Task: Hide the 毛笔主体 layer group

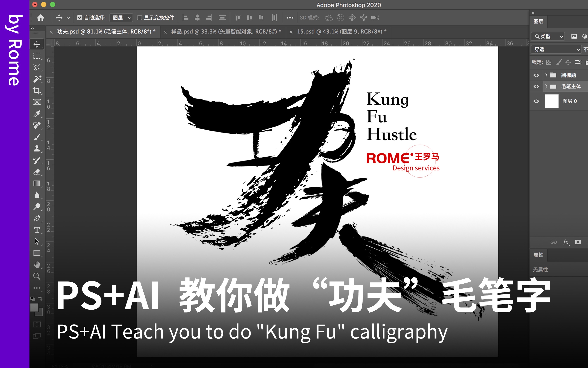Action: tap(536, 86)
